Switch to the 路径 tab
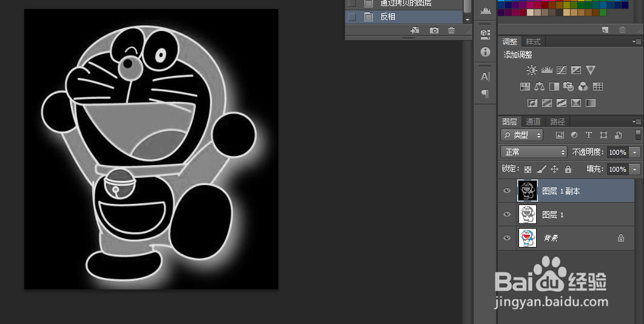This screenshot has width=644, height=324. 557,122
